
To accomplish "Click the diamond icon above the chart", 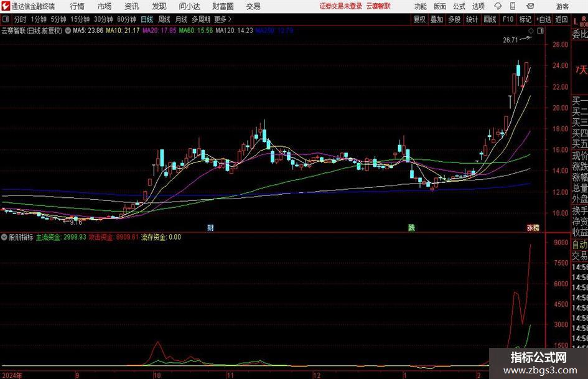I will coord(531,31).
